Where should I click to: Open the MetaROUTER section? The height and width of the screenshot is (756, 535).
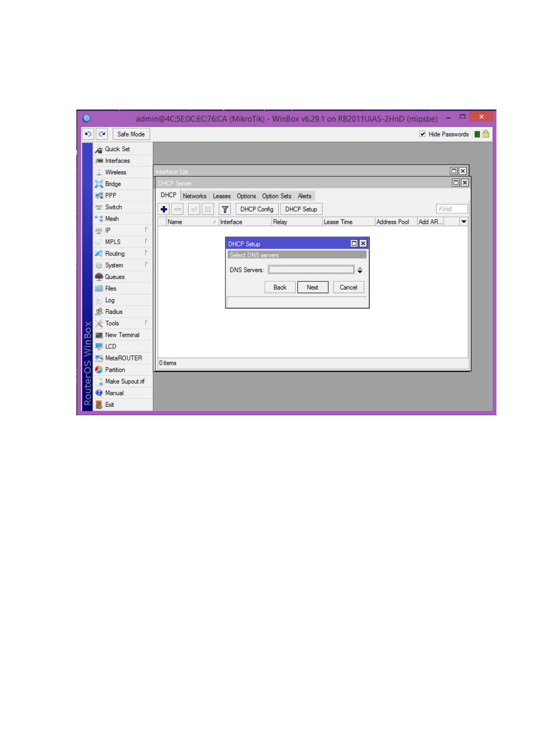click(x=123, y=358)
